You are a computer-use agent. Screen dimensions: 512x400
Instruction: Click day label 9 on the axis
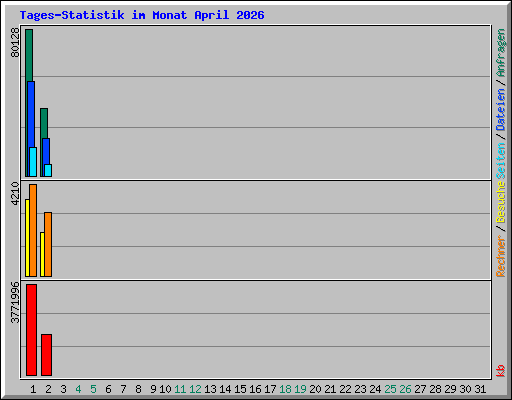153,389
